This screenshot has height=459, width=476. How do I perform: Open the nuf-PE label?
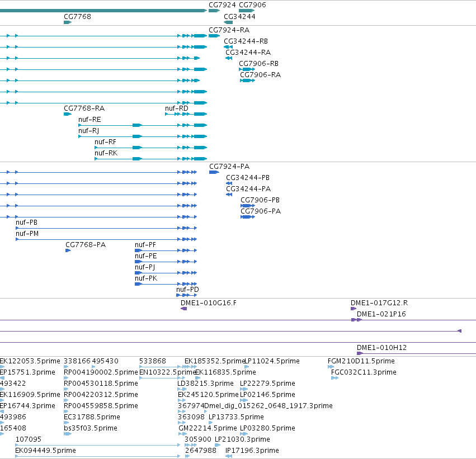pyautogui.click(x=146, y=256)
